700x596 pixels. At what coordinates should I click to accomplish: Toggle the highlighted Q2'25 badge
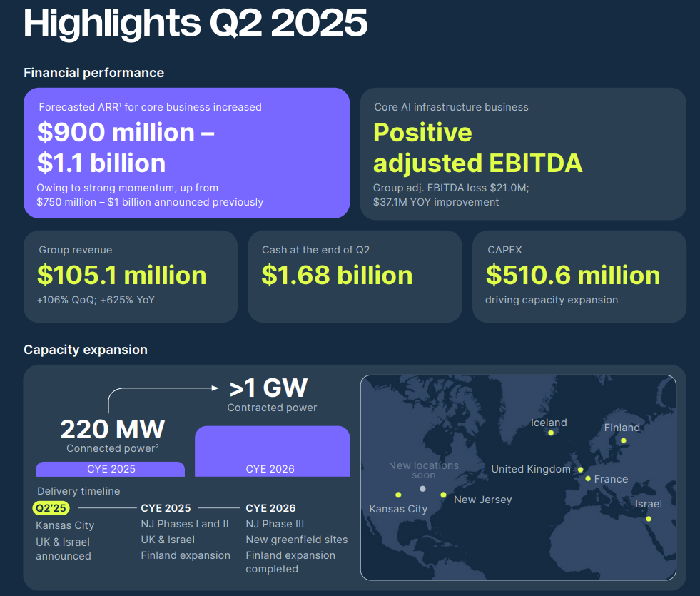click(x=50, y=508)
